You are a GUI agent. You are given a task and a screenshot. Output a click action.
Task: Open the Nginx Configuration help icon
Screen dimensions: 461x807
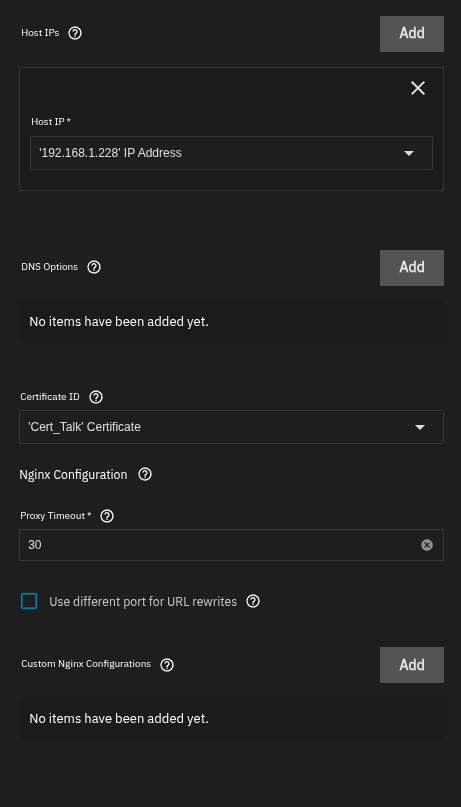point(145,475)
